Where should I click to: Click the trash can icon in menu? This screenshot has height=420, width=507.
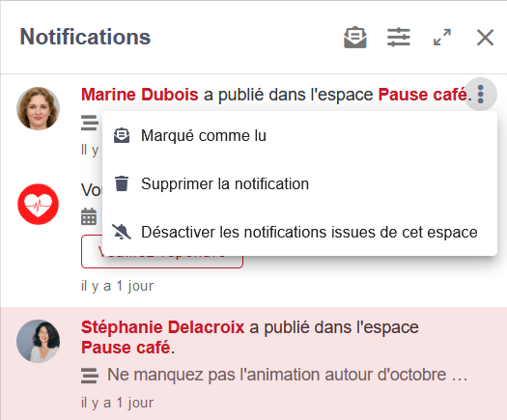(x=122, y=183)
